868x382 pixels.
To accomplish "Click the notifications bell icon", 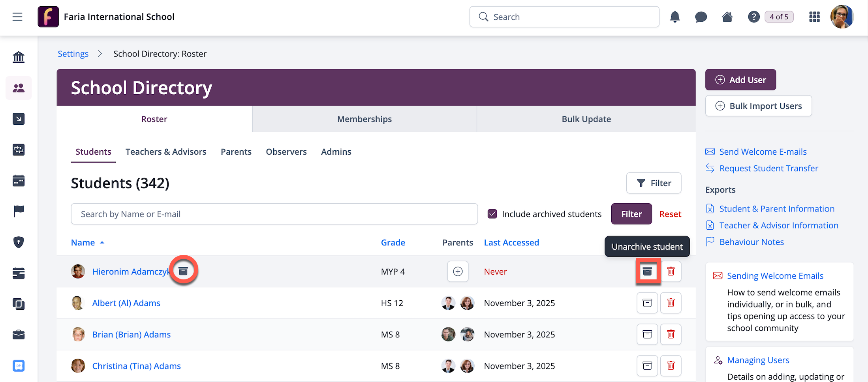I will click(675, 17).
